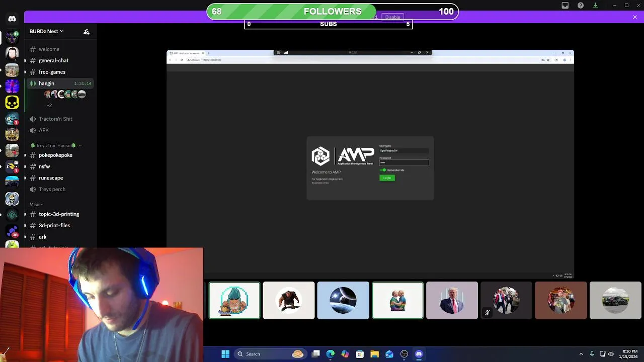
Task: Open the pokepokepoke channel
Action: pos(61,155)
